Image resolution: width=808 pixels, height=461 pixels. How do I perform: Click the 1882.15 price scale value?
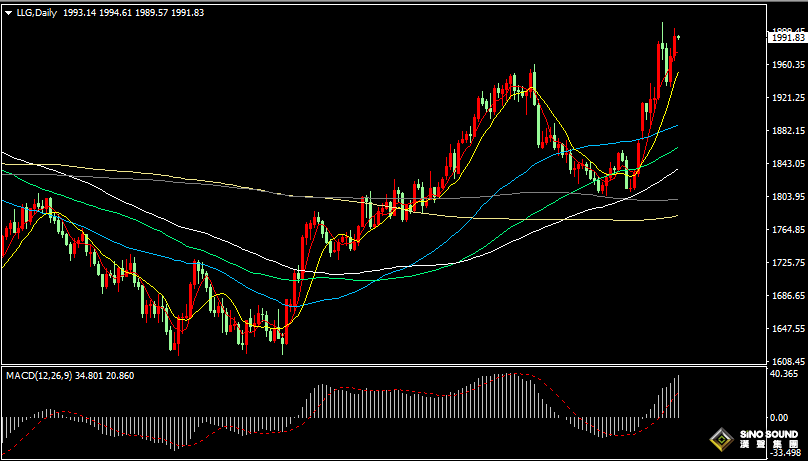(x=786, y=131)
